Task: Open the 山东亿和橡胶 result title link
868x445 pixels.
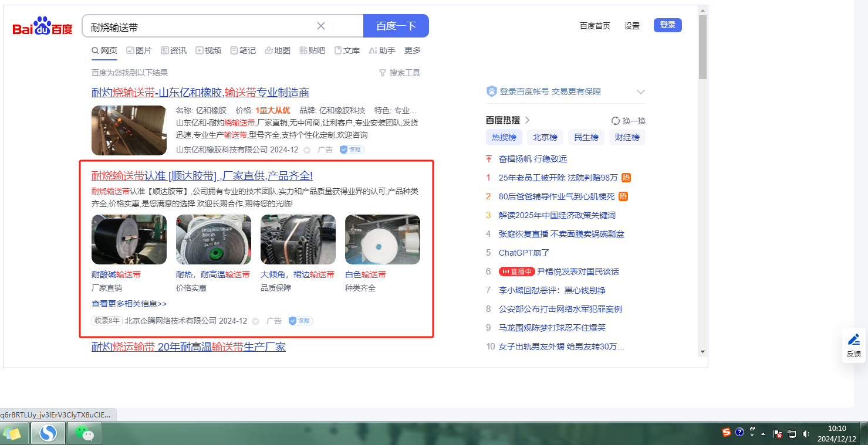Action: [x=200, y=93]
